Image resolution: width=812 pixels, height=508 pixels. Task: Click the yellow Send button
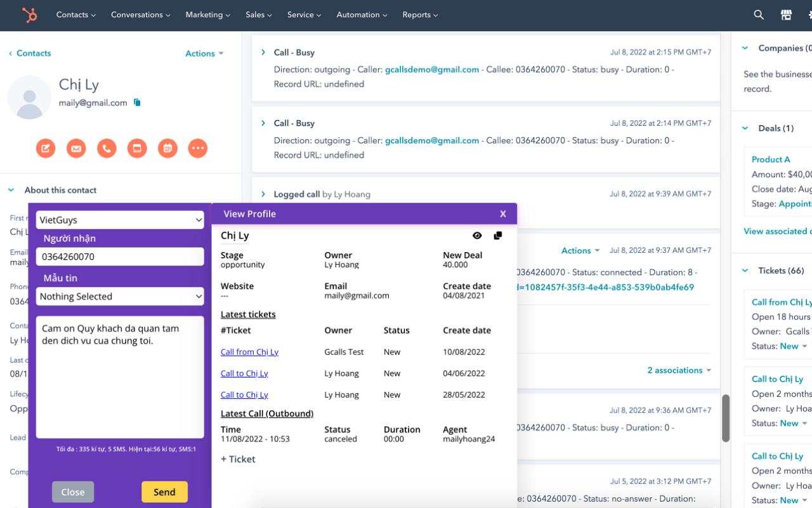click(x=164, y=492)
